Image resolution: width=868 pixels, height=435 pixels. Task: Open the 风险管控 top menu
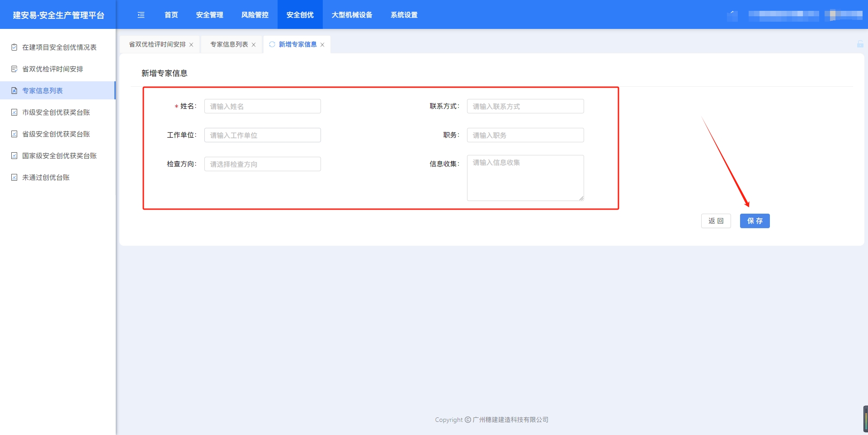255,15
